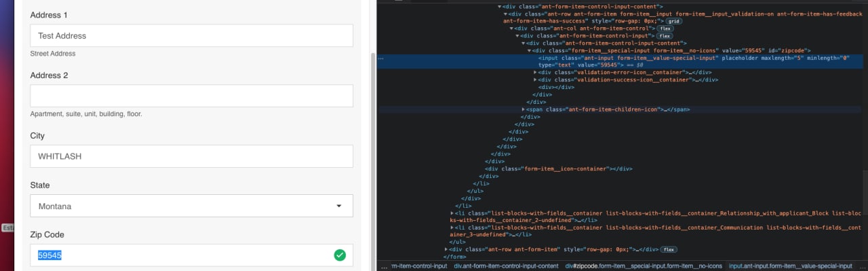Click breadcrumb input.ant-input.form-item__value-special-input
The image size is (868, 271).
[790, 266]
